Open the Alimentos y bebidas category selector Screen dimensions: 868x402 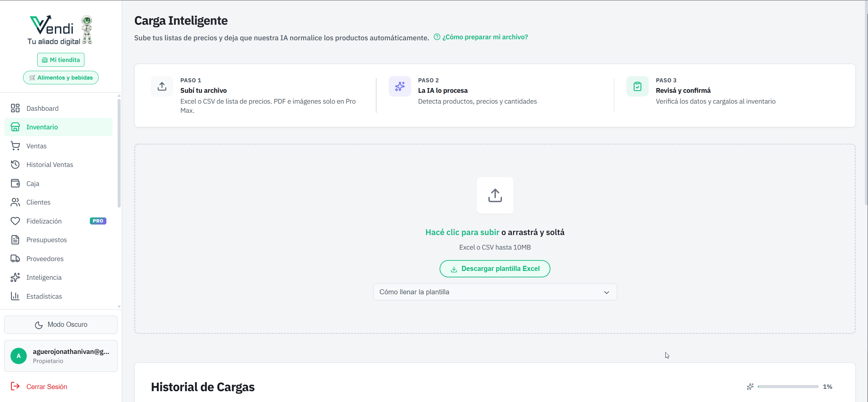click(61, 78)
